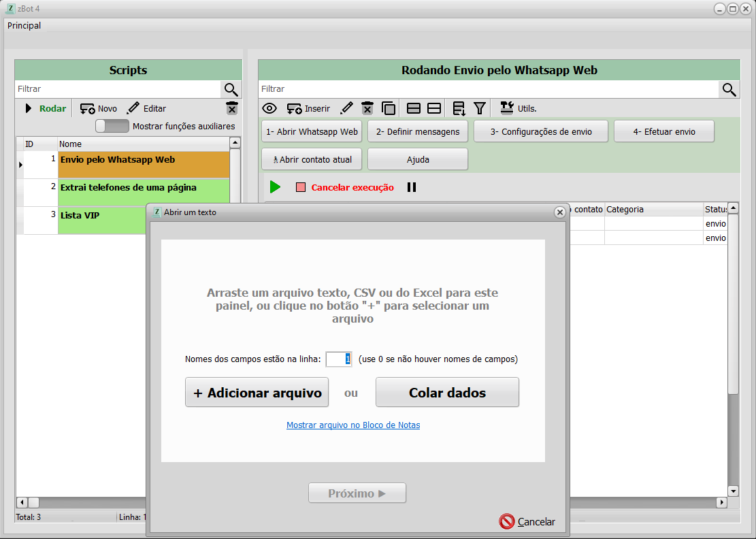Click the pencil edit icon in right toolbar

click(x=346, y=108)
